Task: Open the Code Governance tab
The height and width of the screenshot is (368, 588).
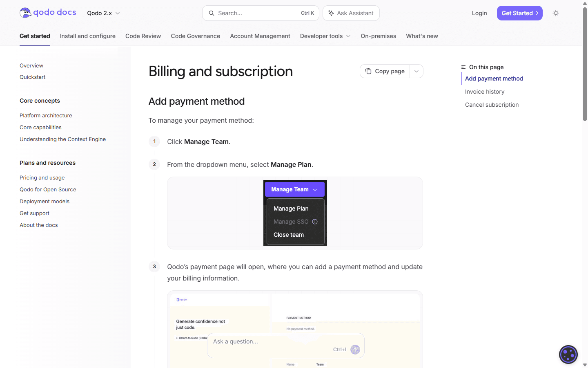Action: click(x=196, y=36)
